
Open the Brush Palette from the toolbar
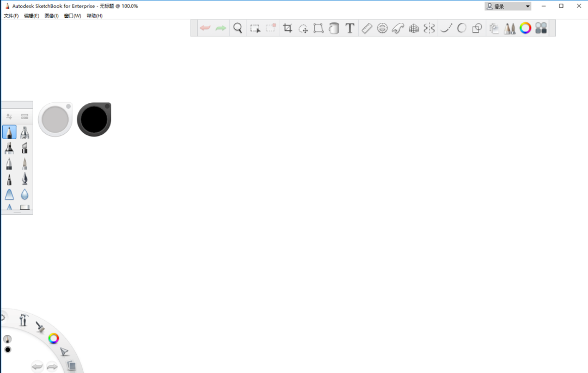pyautogui.click(x=510, y=28)
